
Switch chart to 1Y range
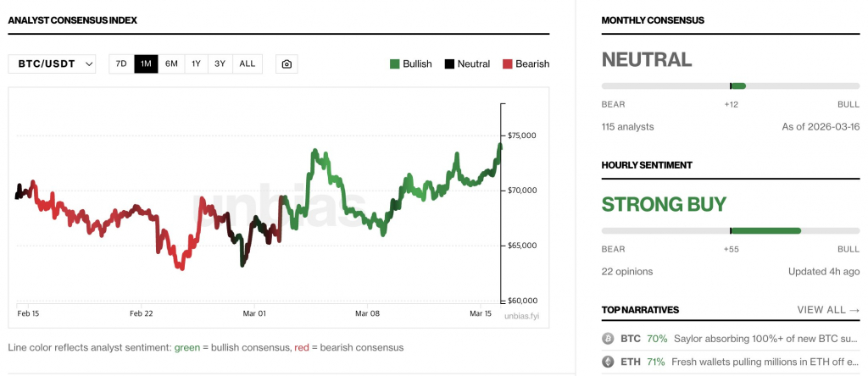[x=196, y=64]
